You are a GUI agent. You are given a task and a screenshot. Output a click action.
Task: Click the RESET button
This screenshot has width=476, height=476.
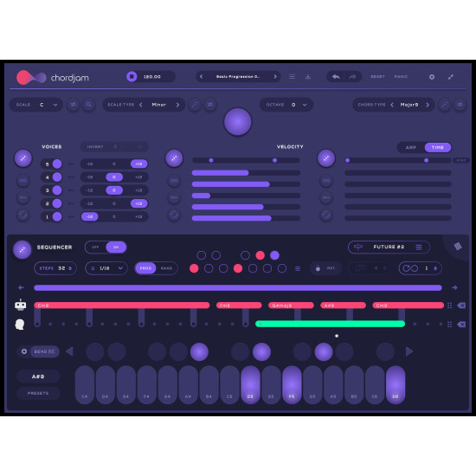377,76
